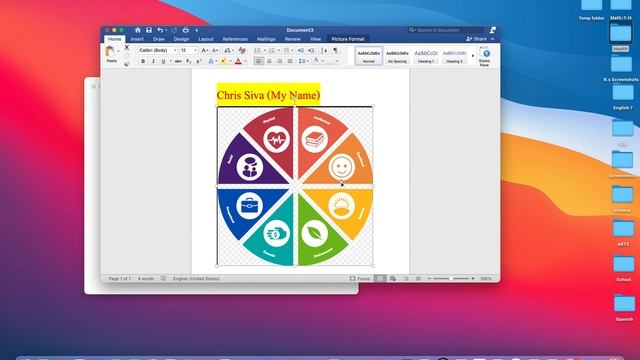640x360 pixels.
Task: Open the Mailings tab
Action: [266, 39]
